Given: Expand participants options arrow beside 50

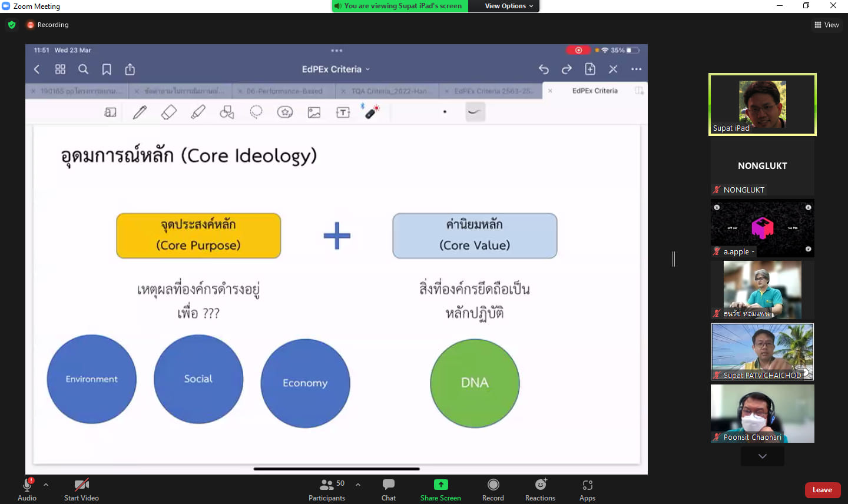Looking at the screenshot, I should point(358,485).
